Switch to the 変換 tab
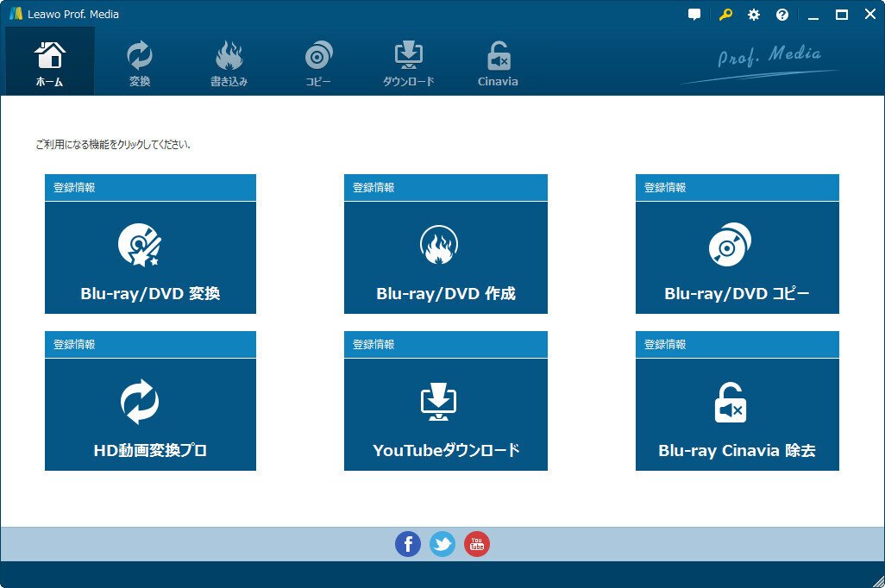The height and width of the screenshot is (588, 885). pos(139,60)
